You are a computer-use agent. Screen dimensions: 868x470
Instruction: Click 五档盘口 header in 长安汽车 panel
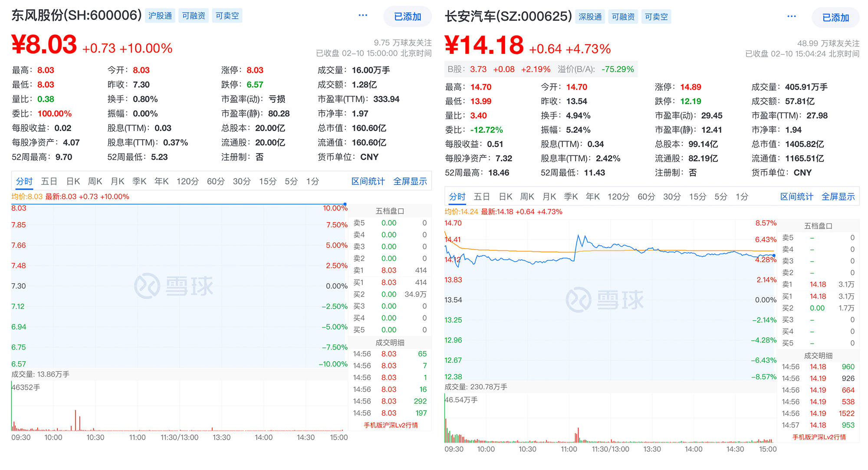(818, 226)
